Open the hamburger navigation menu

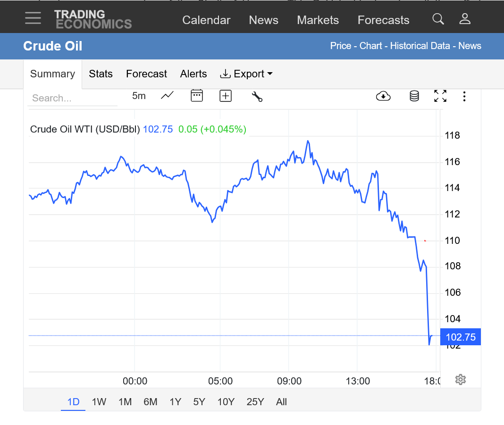point(33,18)
